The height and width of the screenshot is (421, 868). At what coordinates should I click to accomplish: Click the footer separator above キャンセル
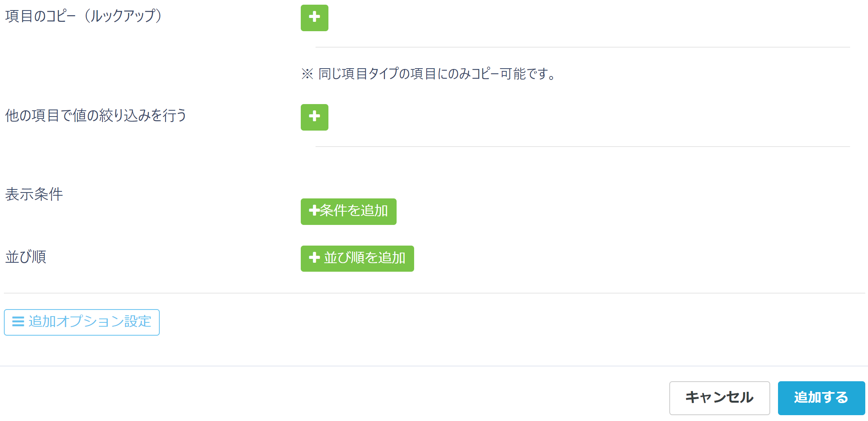click(434, 366)
